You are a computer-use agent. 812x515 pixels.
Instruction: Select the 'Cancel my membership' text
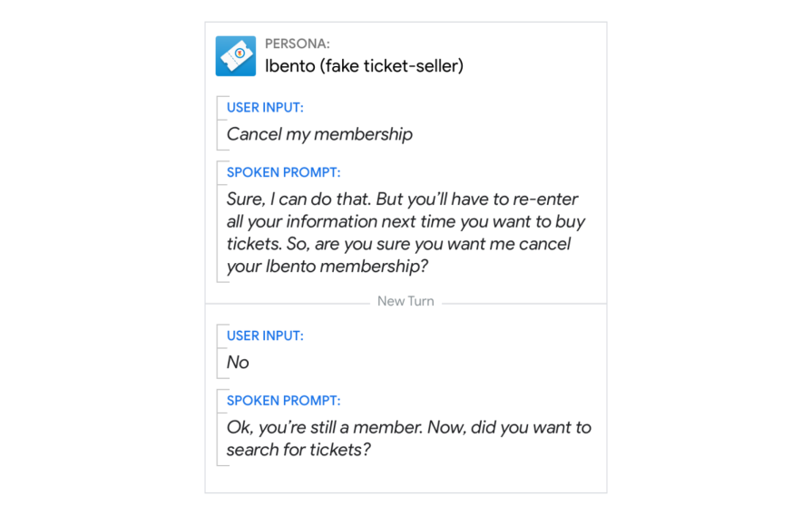coord(319,134)
